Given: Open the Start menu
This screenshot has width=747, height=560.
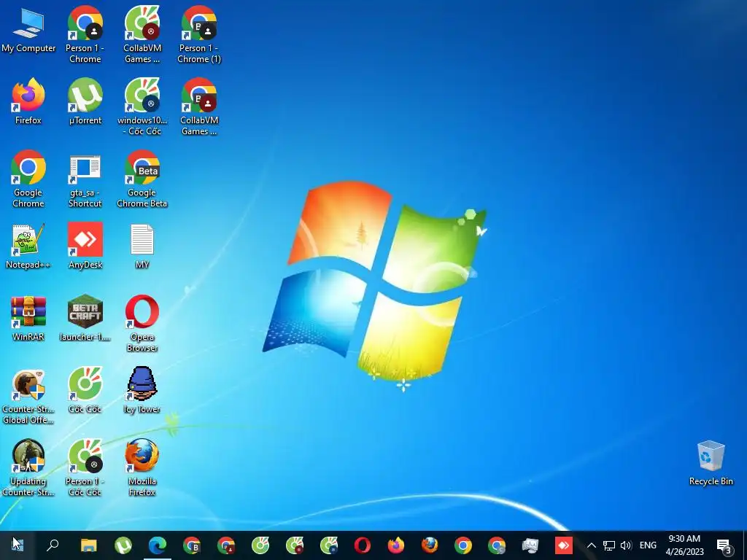Looking at the screenshot, I should (18, 545).
